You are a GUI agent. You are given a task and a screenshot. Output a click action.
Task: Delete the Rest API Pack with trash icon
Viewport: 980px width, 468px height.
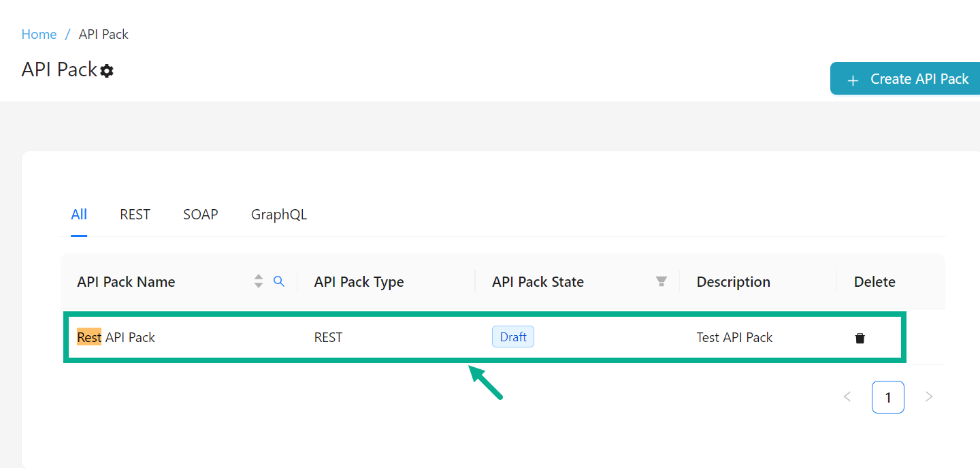tap(860, 338)
